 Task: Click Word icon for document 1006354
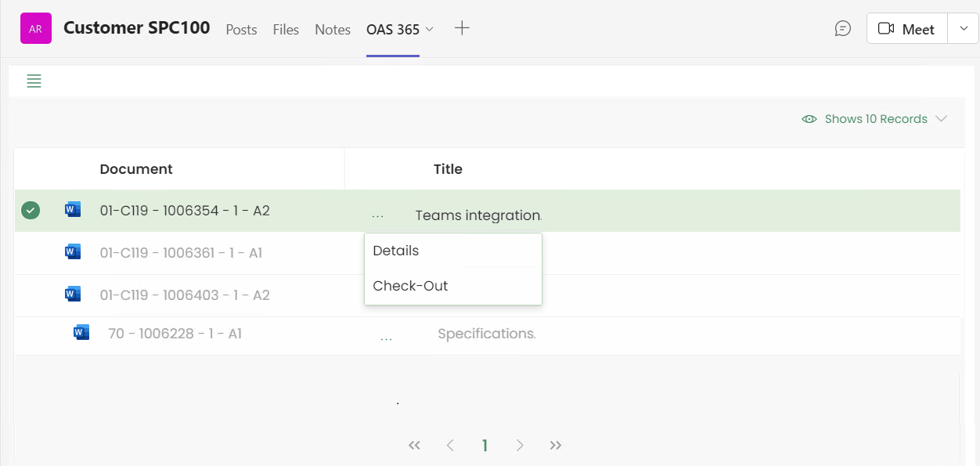coord(73,210)
